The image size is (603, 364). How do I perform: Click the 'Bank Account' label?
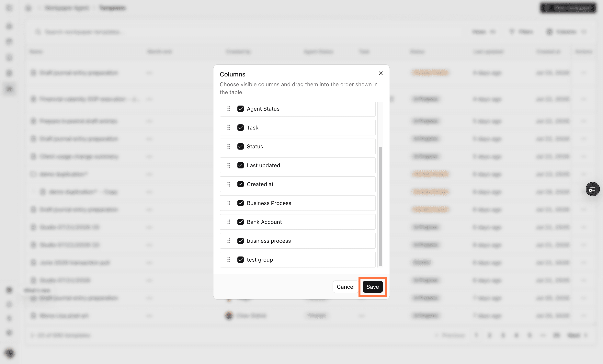[x=264, y=222]
